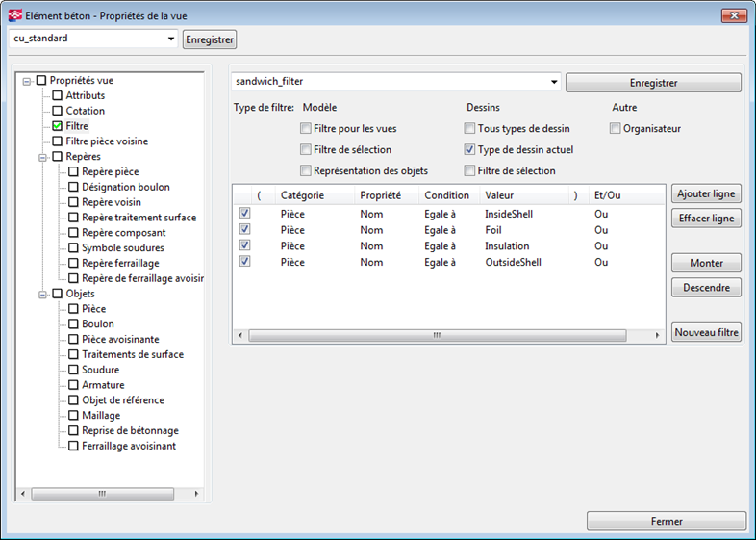Click the Tekla icon in title bar

pos(15,15)
